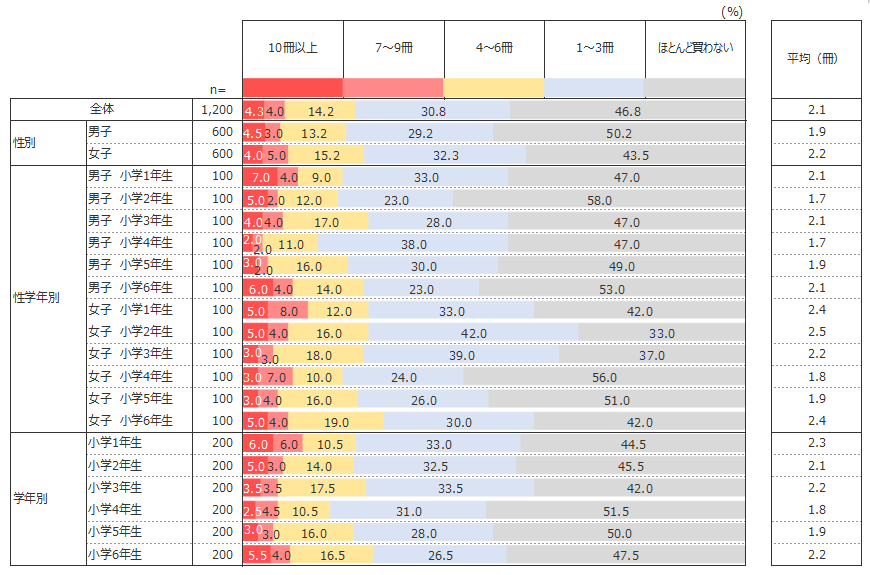Image resolution: width=870 pixels, height=575 pixels.
Task: Click the average value 2.5 cell
Action: (x=817, y=332)
